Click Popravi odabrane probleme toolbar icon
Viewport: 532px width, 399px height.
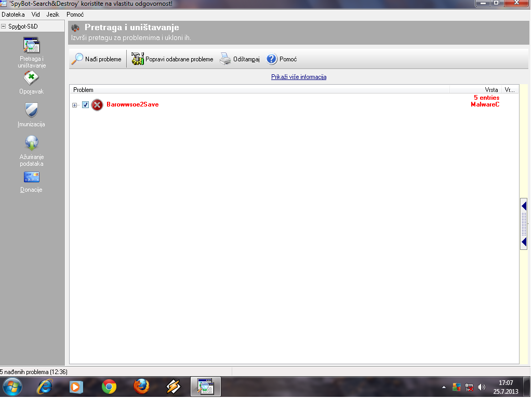click(137, 59)
